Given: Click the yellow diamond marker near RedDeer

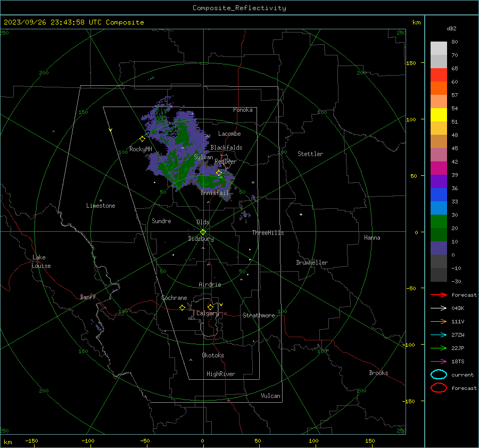Looking at the screenshot, I should pos(219,173).
